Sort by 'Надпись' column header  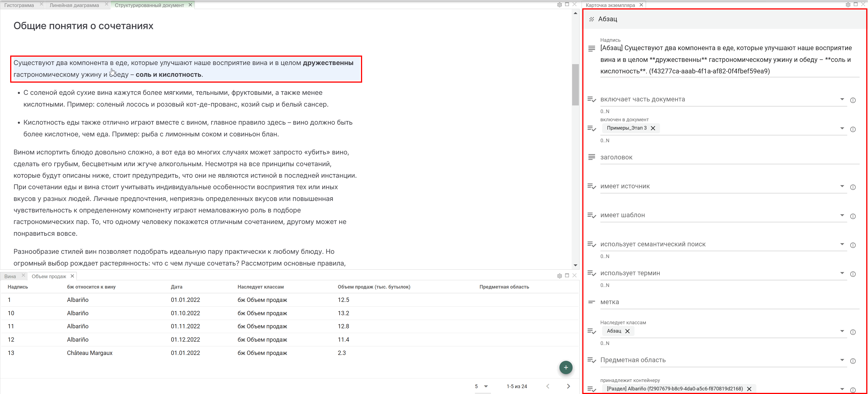[18, 287]
